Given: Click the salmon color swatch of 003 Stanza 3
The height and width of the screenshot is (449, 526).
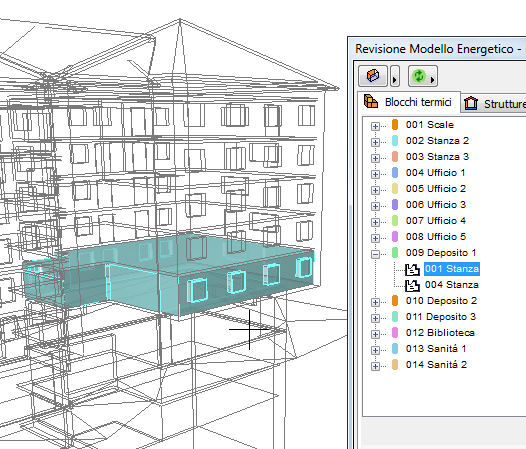Looking at the screenshot, I should pyautogui.click(x=395, y=156).
